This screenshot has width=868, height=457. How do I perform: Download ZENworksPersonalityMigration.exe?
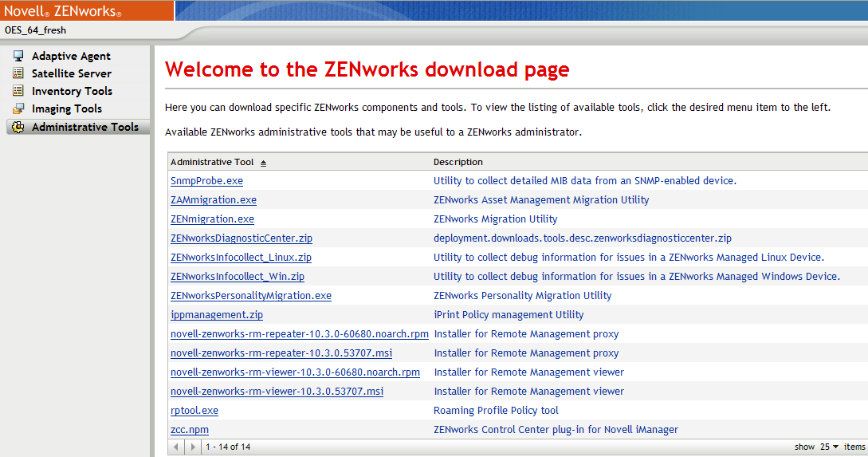click(251, 295)
